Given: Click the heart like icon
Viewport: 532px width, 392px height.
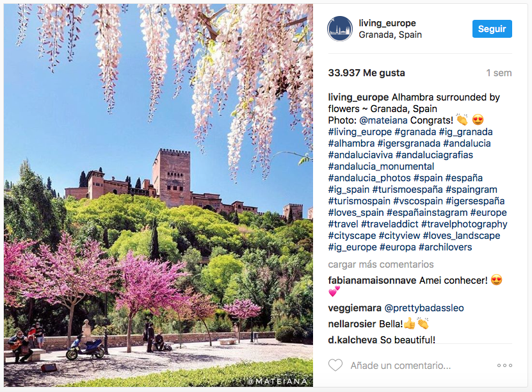Looking at the screenshot, I should [335, 365].
